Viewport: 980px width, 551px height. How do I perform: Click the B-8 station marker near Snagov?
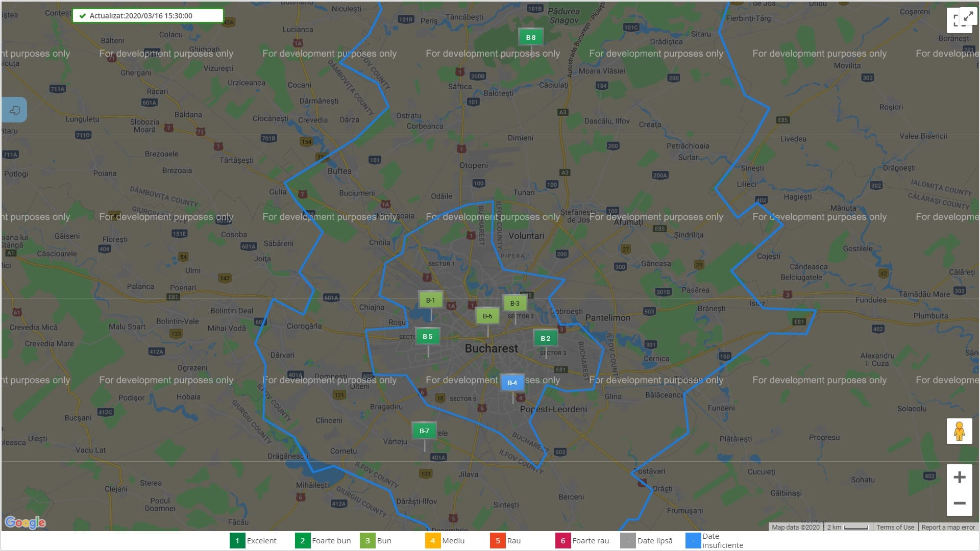click(x=531, y=37)
